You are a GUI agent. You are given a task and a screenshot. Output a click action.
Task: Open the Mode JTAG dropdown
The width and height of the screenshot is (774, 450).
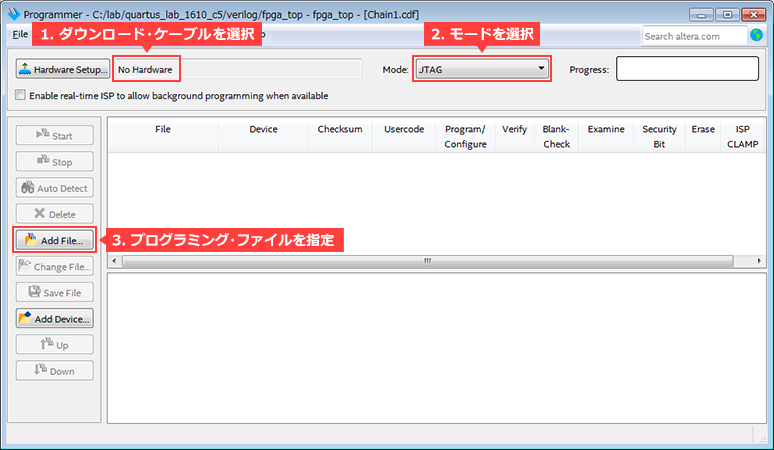coord(482,69)
